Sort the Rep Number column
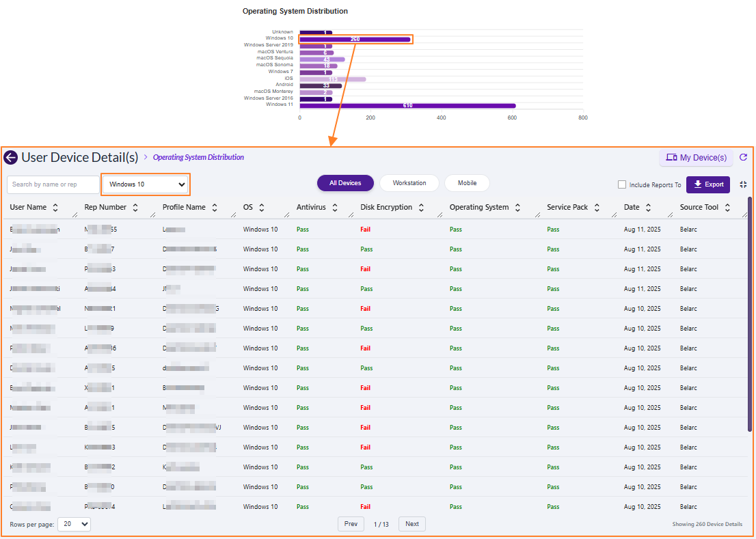Screen dimensions: 756x539 pos(135,208)
